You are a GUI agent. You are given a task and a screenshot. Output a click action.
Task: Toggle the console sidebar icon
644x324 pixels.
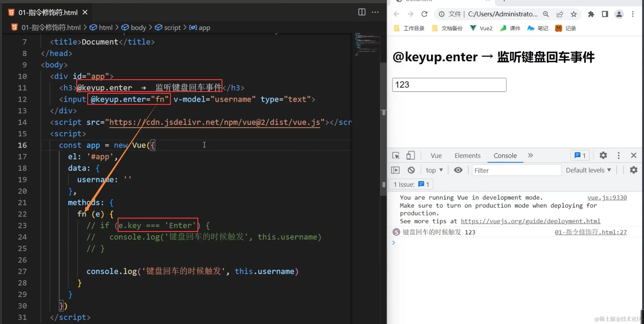click(x=395, y=170)
